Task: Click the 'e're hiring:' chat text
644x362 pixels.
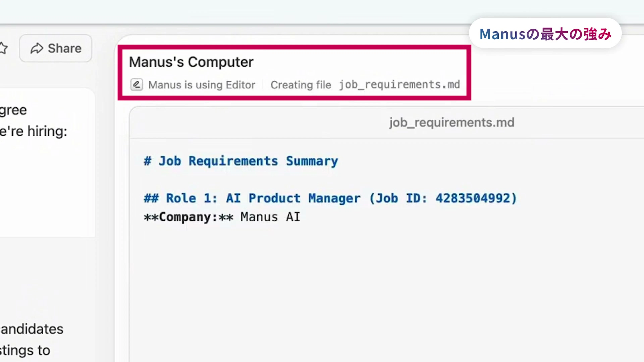Action: [34, 131]
